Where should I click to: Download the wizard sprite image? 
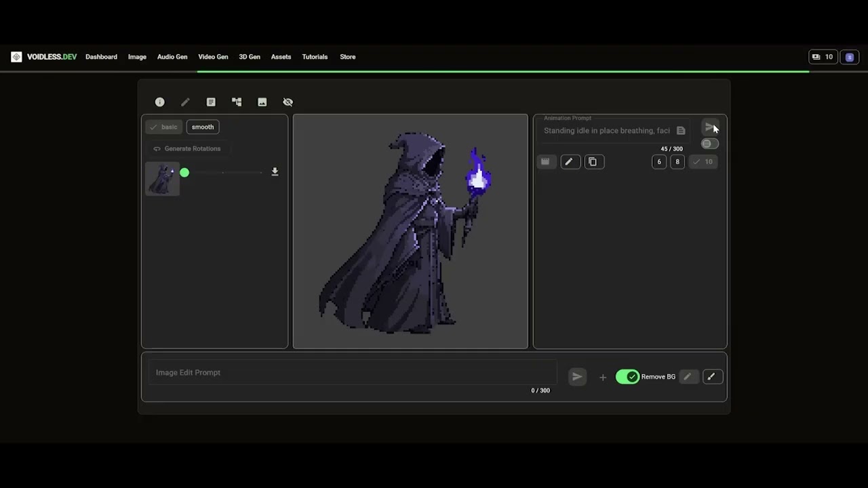[275, 172]
